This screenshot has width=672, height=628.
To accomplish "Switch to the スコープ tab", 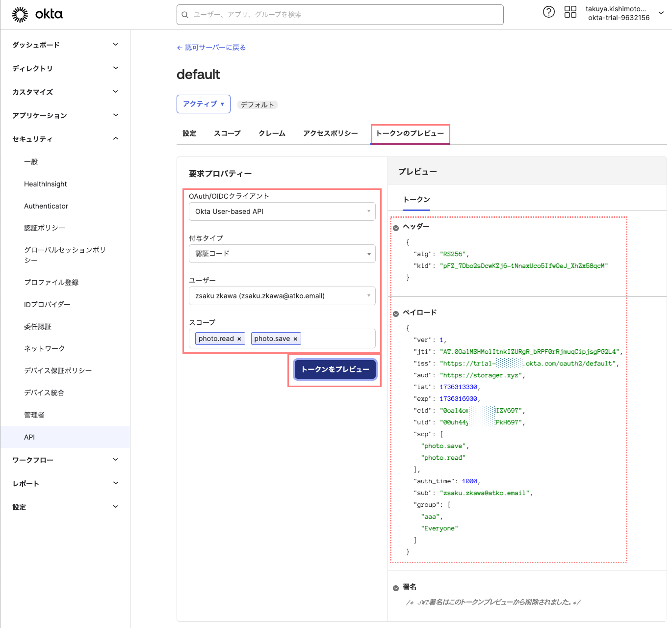I will pyautogui.click(x=227, y=133).
